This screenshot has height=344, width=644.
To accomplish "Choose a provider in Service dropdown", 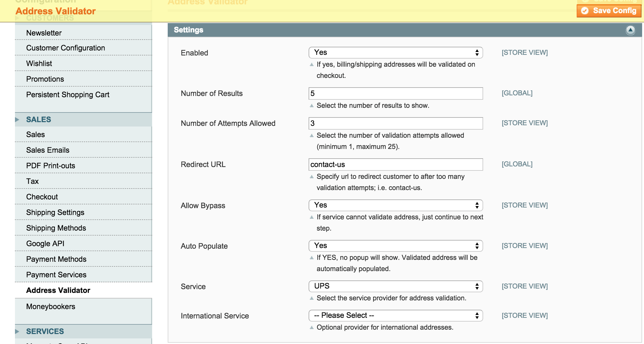I will click(x=395, y=286).
